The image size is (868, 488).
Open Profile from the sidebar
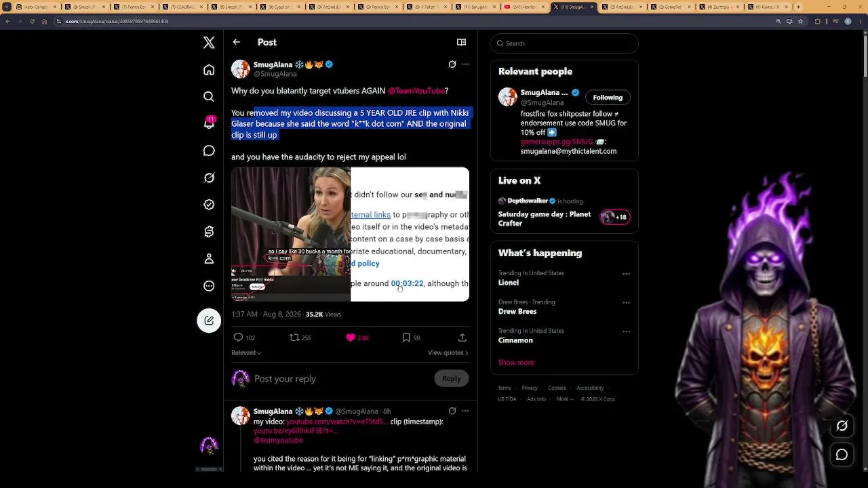[x=209, y=259]
